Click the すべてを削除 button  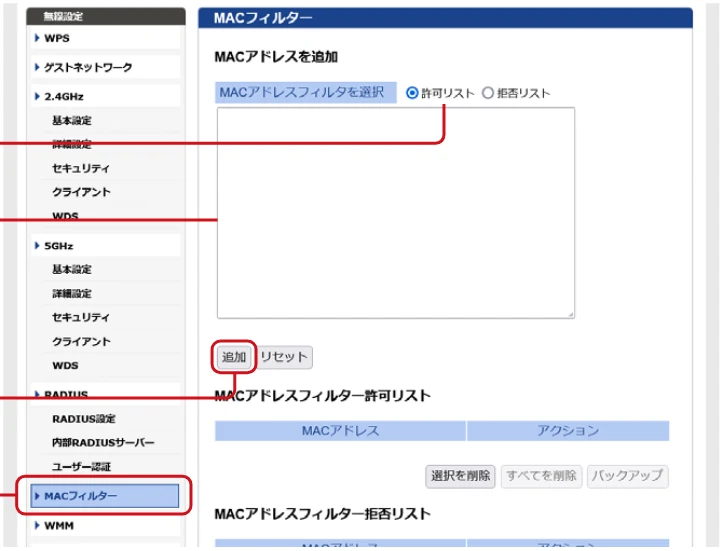click(x=541, y=476)
